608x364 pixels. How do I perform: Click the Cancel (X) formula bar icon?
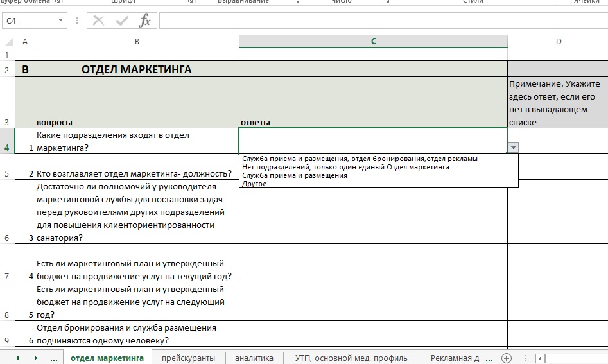pos(98,21)
